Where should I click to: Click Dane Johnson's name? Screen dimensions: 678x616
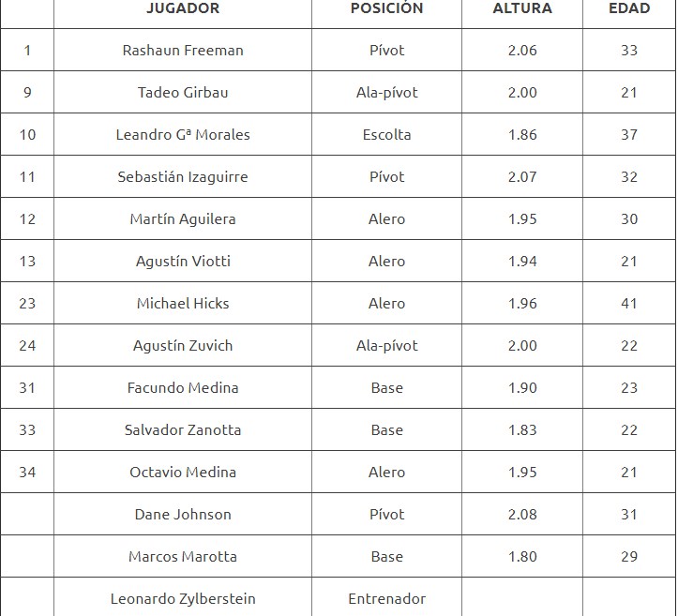[183, 515]
